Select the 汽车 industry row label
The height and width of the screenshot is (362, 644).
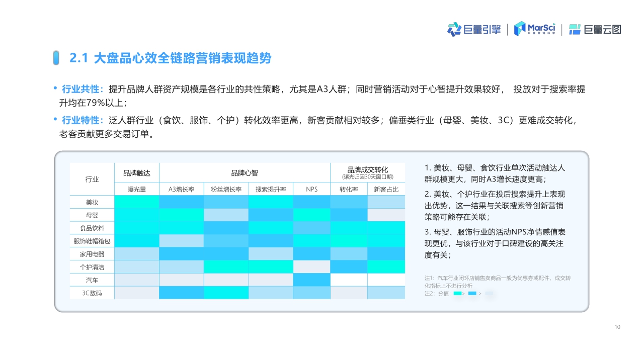tap(92, 280)
